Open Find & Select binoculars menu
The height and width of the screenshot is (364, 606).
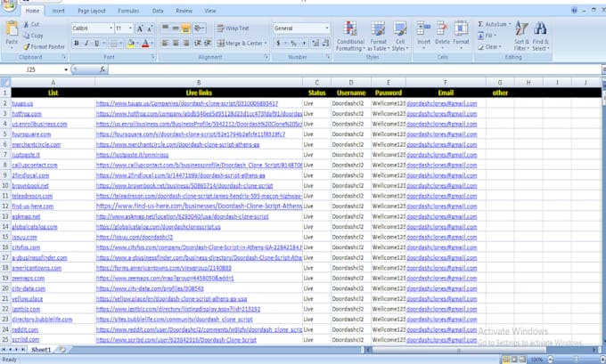point(540,36)
